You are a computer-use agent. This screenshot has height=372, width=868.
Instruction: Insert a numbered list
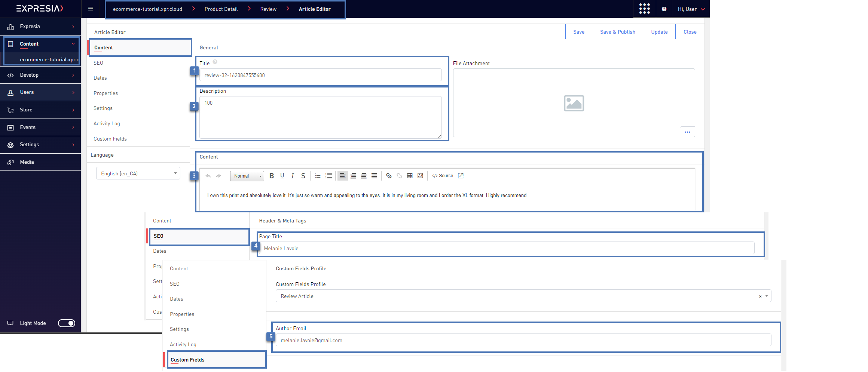coord(328,176)
